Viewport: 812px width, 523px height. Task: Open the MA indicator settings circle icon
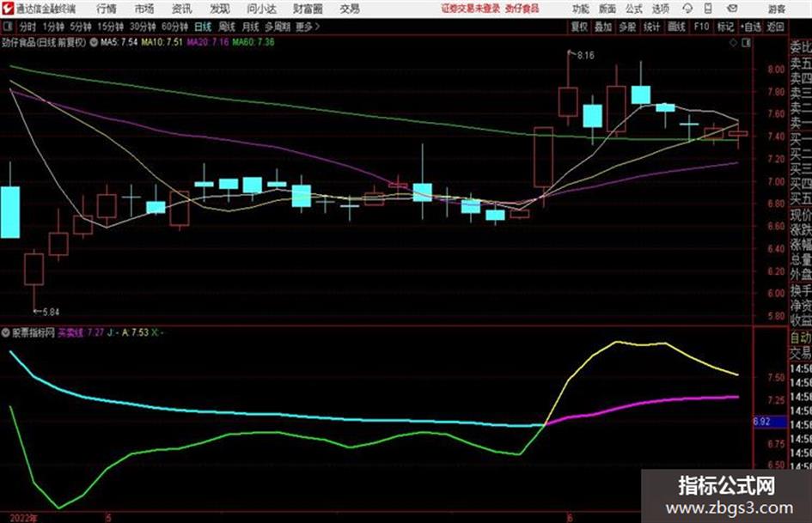[94, 42]
